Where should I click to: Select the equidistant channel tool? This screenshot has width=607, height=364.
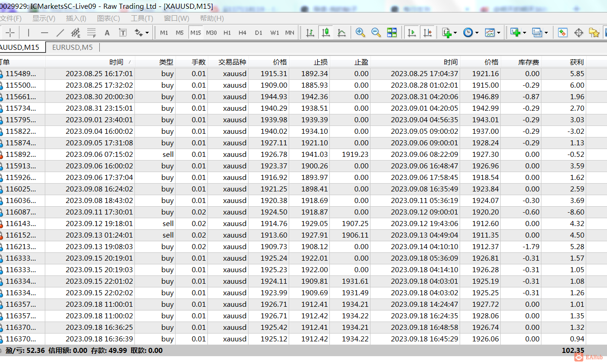(x=76, y=33)
